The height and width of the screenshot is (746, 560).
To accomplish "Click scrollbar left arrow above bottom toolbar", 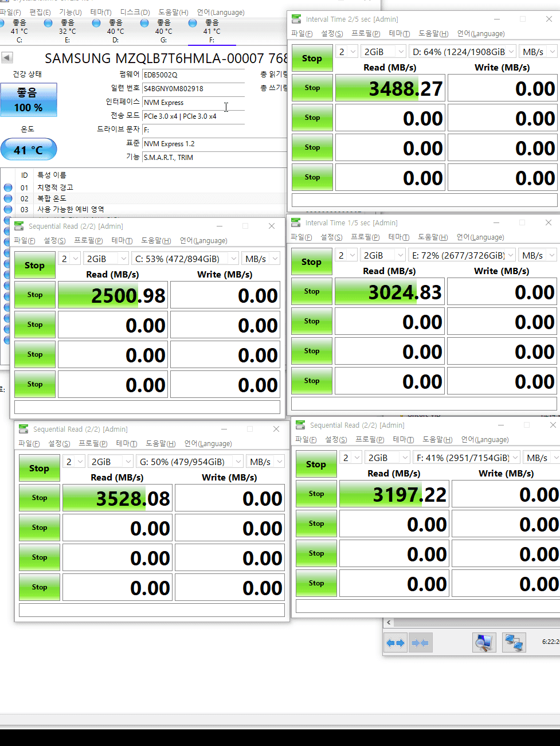I will (389, 622).
